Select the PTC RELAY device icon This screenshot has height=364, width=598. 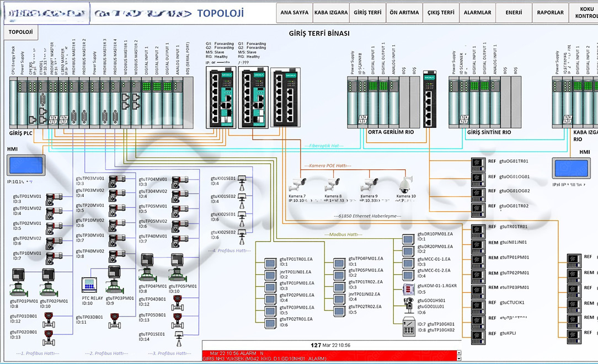(x=89, y=285)
